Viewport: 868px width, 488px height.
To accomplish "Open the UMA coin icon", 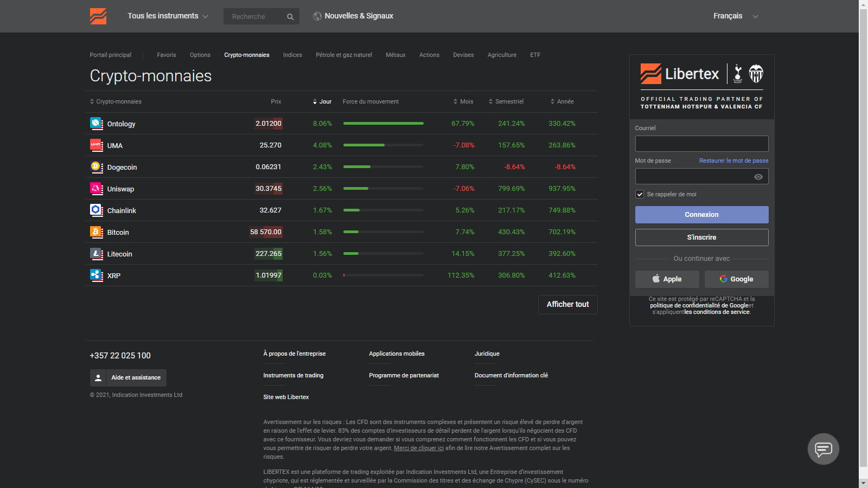I will pyautogui.click(x=97, y=145).
